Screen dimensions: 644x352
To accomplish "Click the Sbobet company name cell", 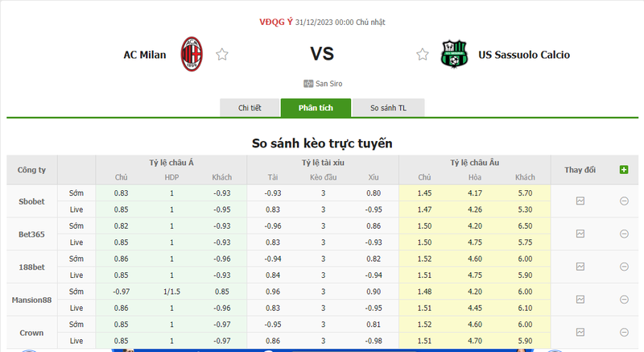I will 31,201.
